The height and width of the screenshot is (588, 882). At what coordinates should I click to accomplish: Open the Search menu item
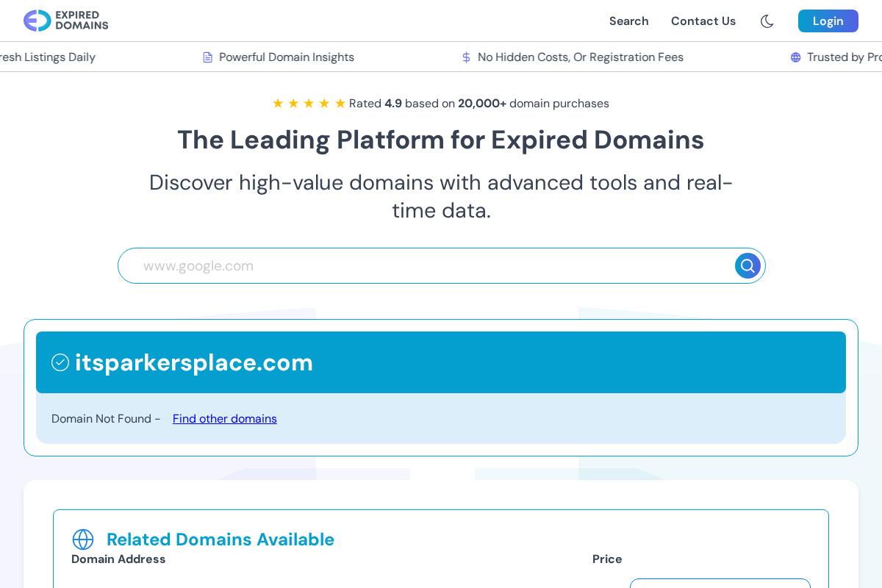pos(628,21)
